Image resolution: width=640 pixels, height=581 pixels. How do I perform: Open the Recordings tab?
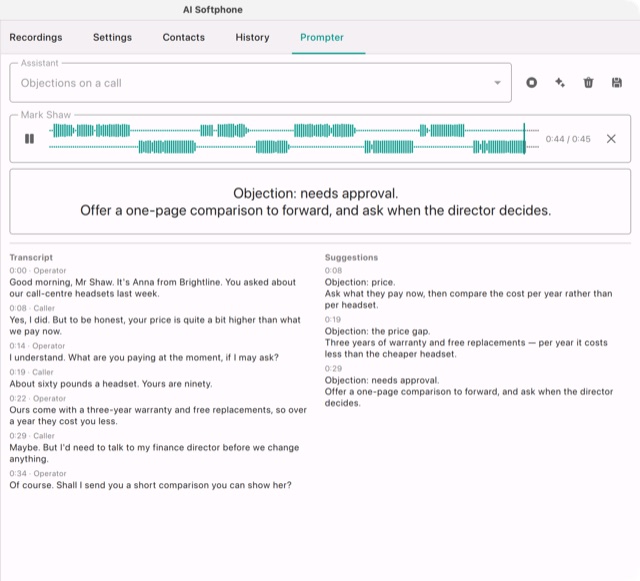(x=36, y=37)
